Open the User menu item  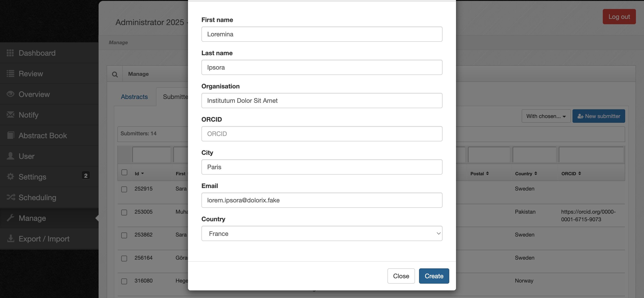pos(26,156)
